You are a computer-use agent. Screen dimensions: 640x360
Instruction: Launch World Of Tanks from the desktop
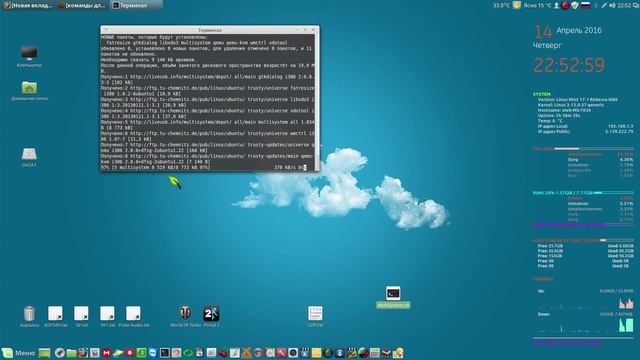tap(185, 316)
